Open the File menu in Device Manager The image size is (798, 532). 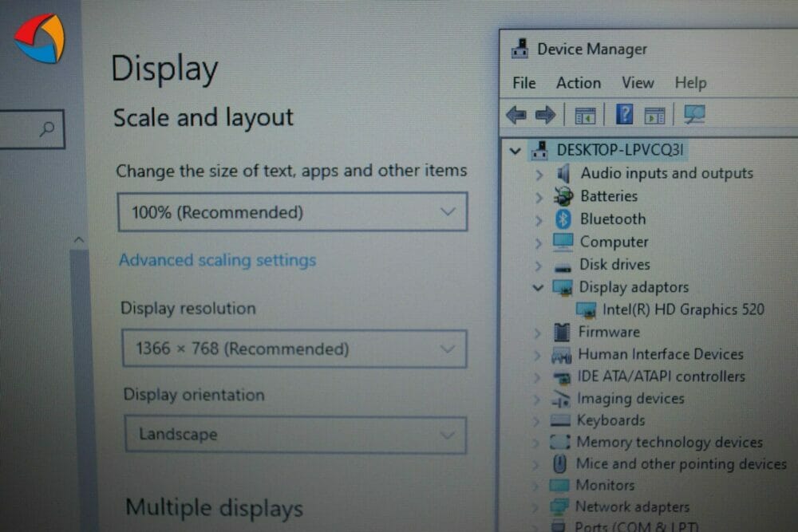524,82
